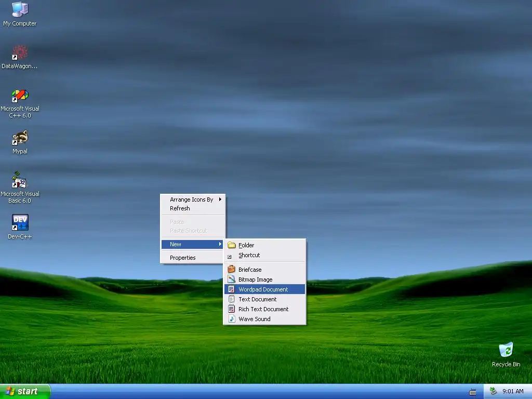Click the keyboard icon in taskbar

click(472, 392)
